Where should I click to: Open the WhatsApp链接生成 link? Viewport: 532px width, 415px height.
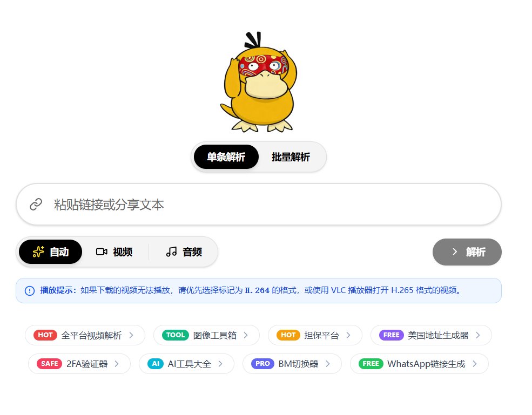coord(419,364)
